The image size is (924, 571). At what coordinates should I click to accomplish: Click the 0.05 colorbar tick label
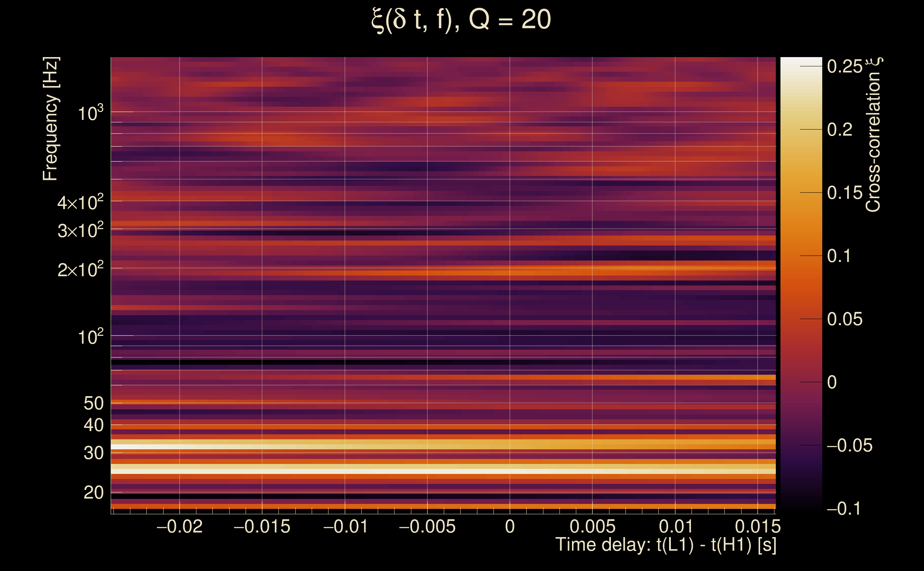(x=845, y=319)
